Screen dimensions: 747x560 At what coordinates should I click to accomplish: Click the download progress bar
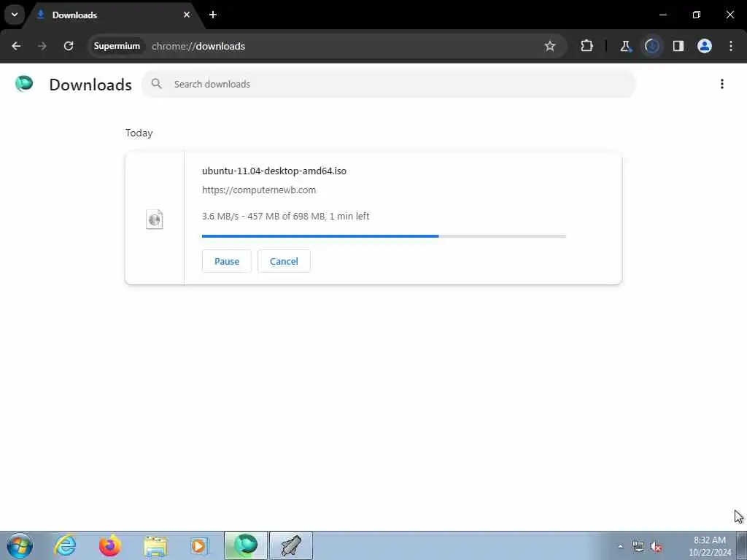click(384, 236)
